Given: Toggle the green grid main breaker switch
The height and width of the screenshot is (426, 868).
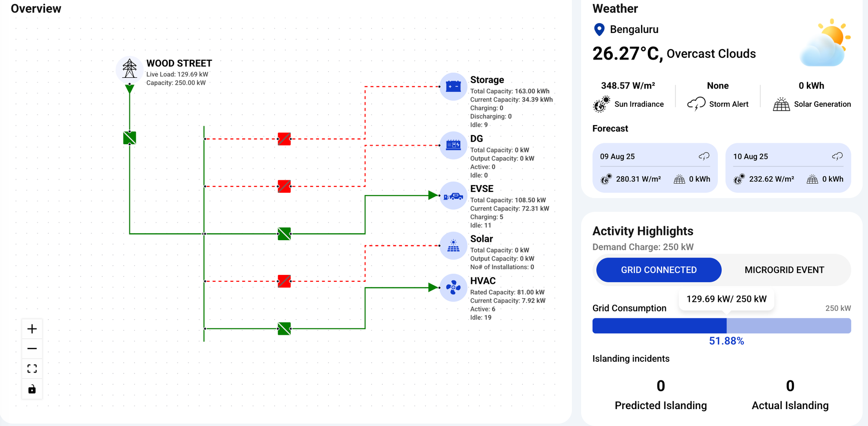Looking at the screenshot, I should coord(129,138).
